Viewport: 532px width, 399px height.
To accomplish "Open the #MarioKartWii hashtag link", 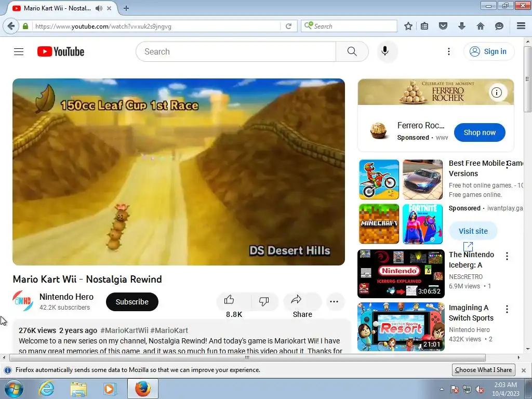I will [124, 330].
